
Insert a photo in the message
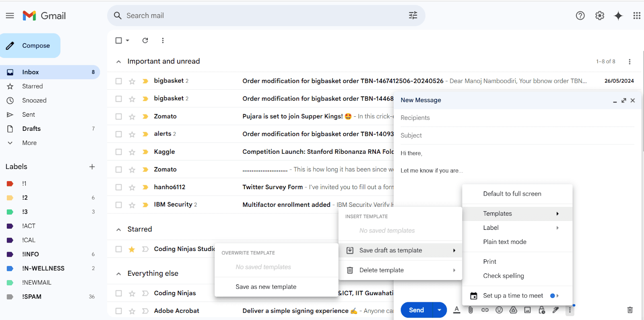527,310
